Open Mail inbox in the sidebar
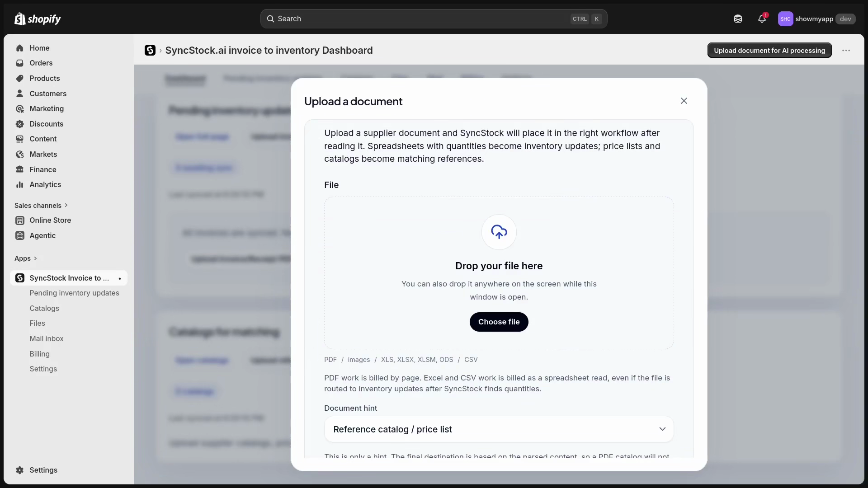Image resolution: width=868 pixels, height=488 pixels. click(x=47, y=338)
